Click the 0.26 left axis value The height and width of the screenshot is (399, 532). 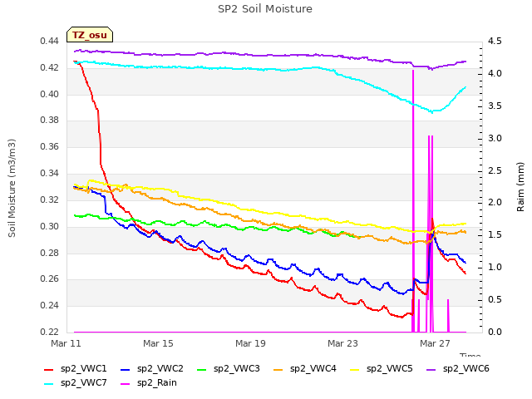tap(50, 279)
